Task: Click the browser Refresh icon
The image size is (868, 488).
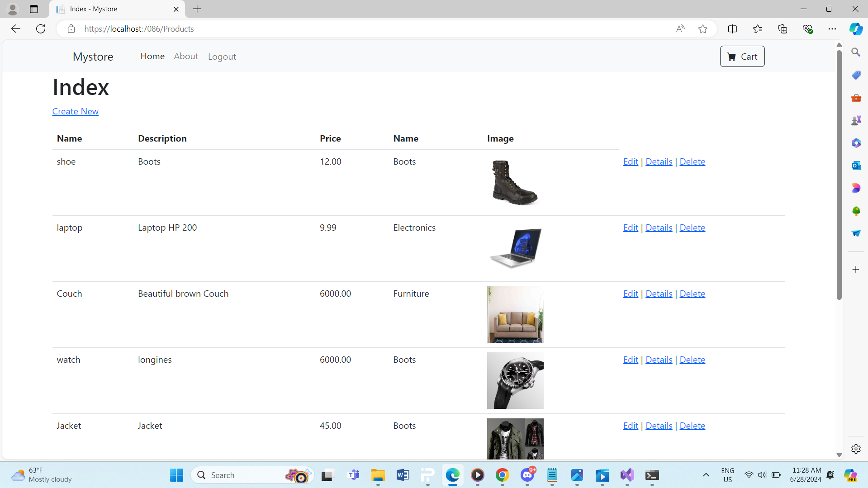Action: pyautogui.click(x=41, y=29)
